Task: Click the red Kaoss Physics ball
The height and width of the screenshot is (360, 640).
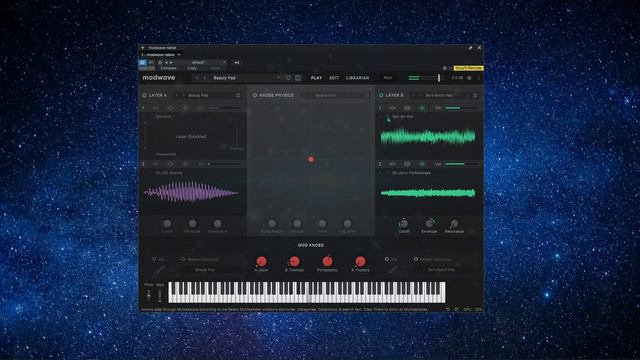Action: 311,160
